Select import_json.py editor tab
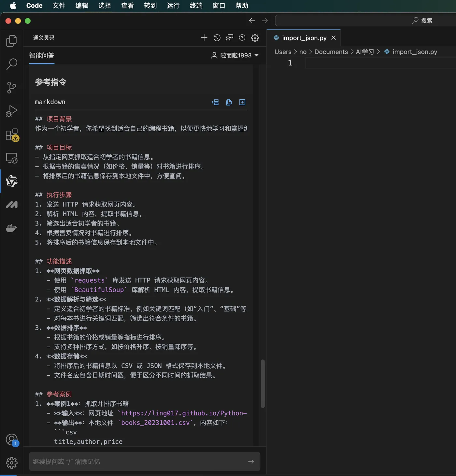The height and width of the screenshot is (476, 456). click(x=304, y=38)
